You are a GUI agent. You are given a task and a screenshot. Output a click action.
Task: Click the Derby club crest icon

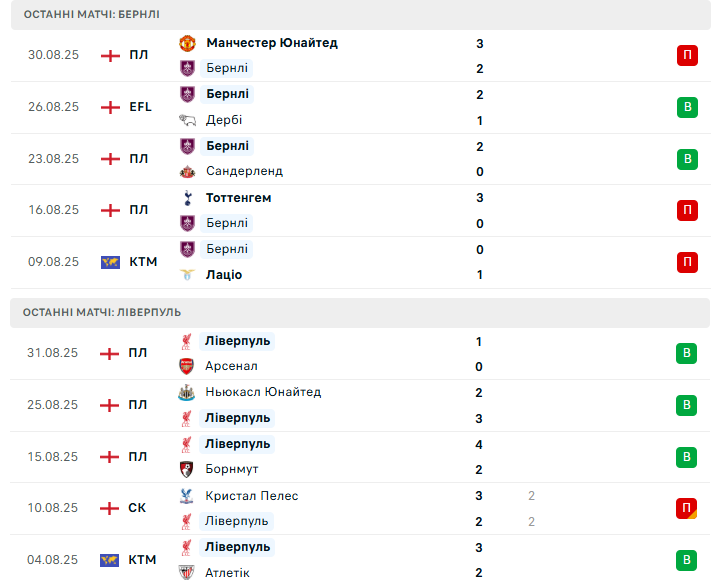click(x=187, y=120)
